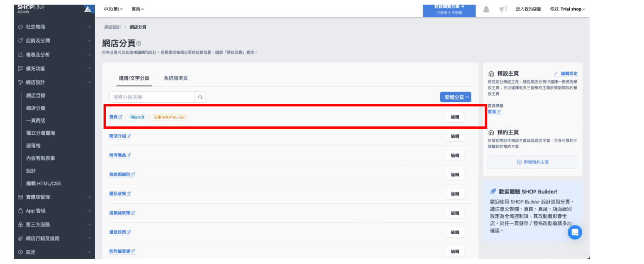The width and height of the screenshot is (644, 264).
Task: Expand the 第三方服務 sidebar section
Action: (x=89, y=224)
